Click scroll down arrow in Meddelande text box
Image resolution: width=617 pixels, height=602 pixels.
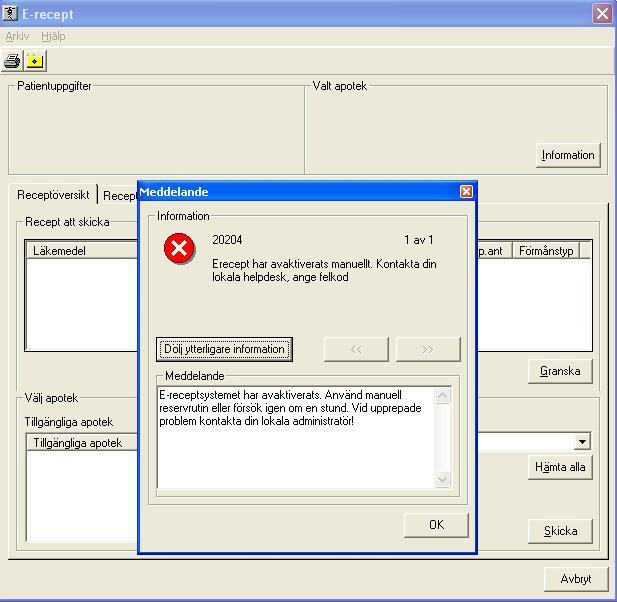coord(443,479)
